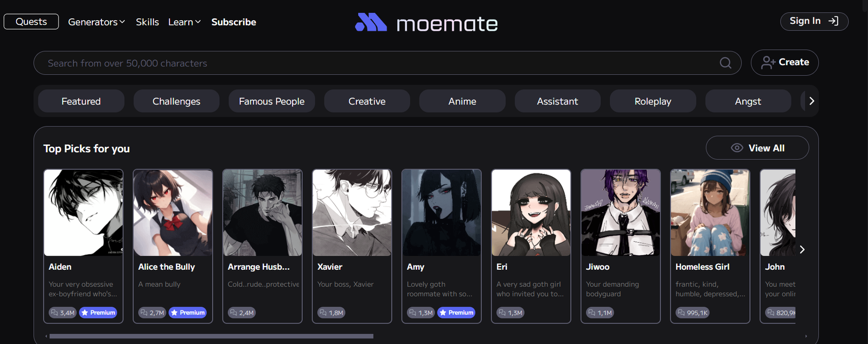Viewport: 868px width, 344px height.
Task: Show next Top Picks with right arrow
Action: coord(802,250)
